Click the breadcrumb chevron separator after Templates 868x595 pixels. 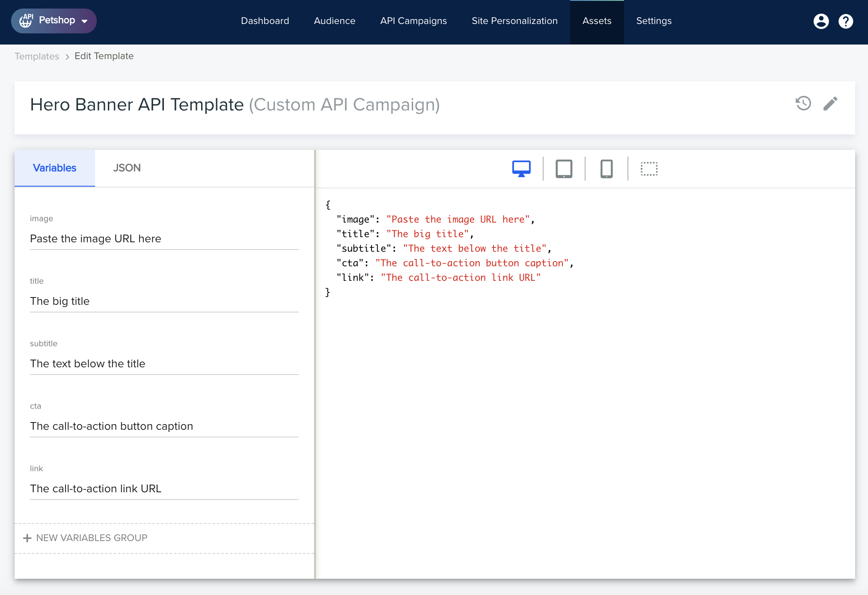[67, 57]
